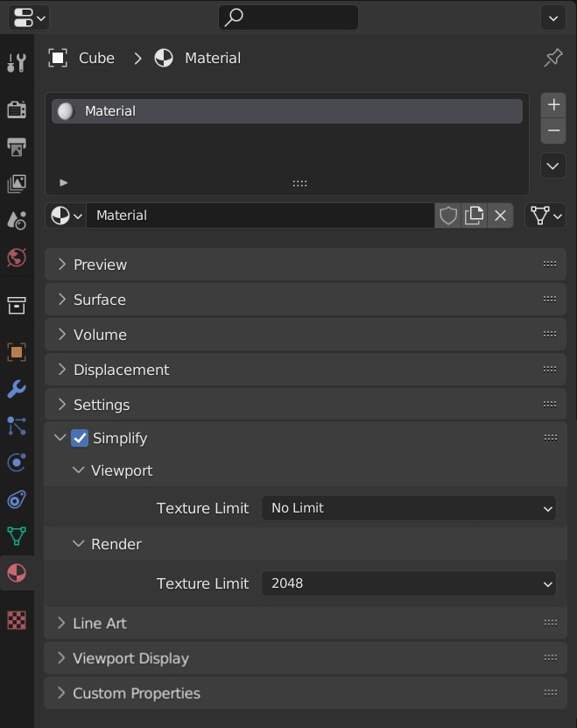
Task: Open the Particles properties tab
Action: click(17, 426)
